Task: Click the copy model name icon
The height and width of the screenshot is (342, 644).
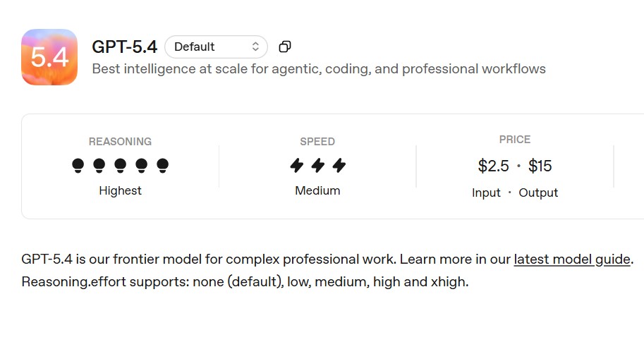Action: coord(285,47)
